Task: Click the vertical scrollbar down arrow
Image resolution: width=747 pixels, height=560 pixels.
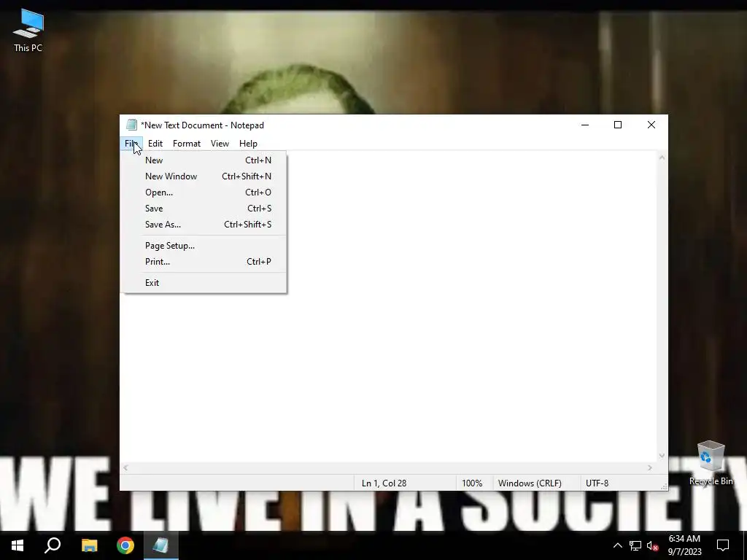Action: pyautogui.click(x=662, y=456)
